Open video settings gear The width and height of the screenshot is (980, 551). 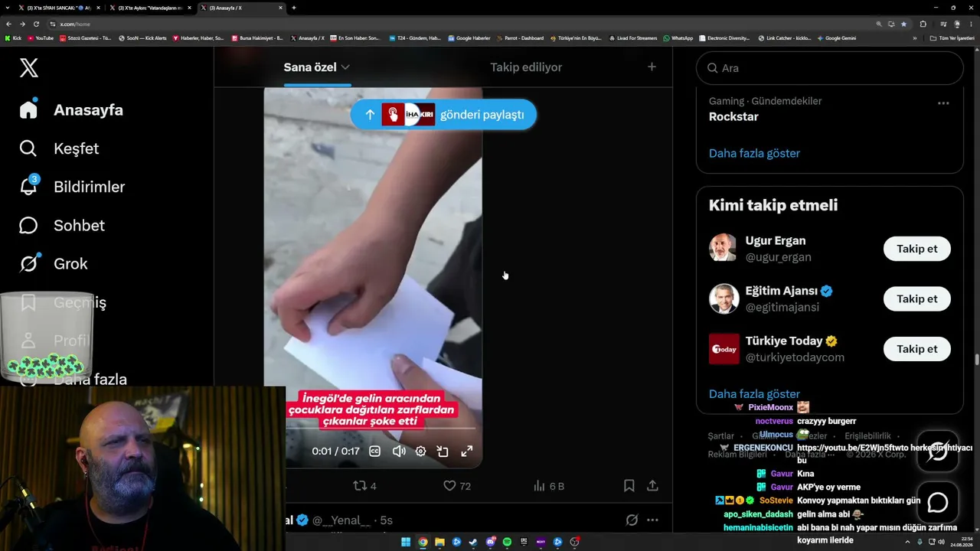(420, 452)
